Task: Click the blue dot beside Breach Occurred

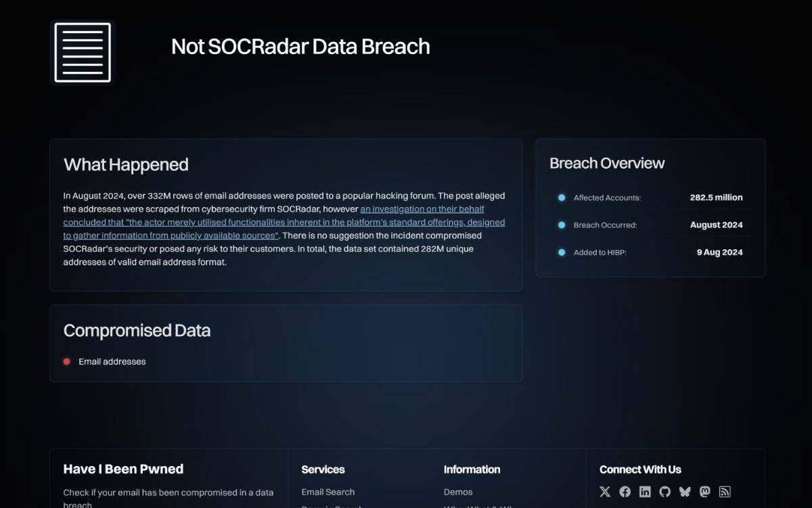Action: 562,225
